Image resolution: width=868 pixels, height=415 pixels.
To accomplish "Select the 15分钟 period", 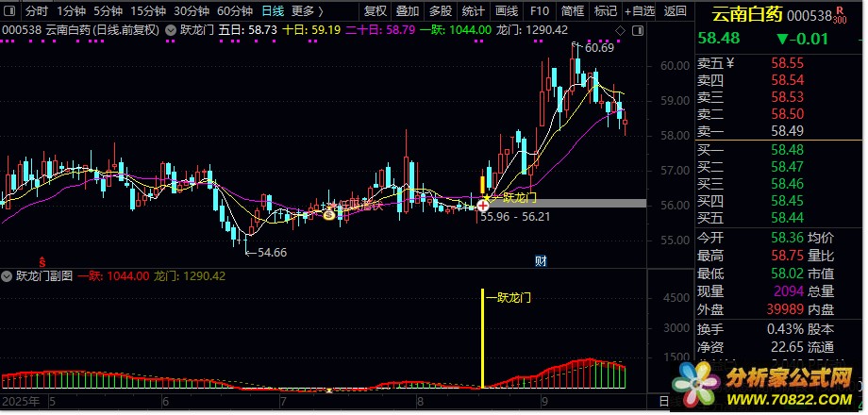I will [148, 10].
